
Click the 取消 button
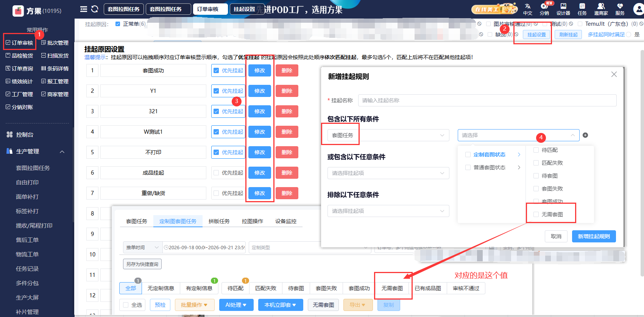coord(556,236)
